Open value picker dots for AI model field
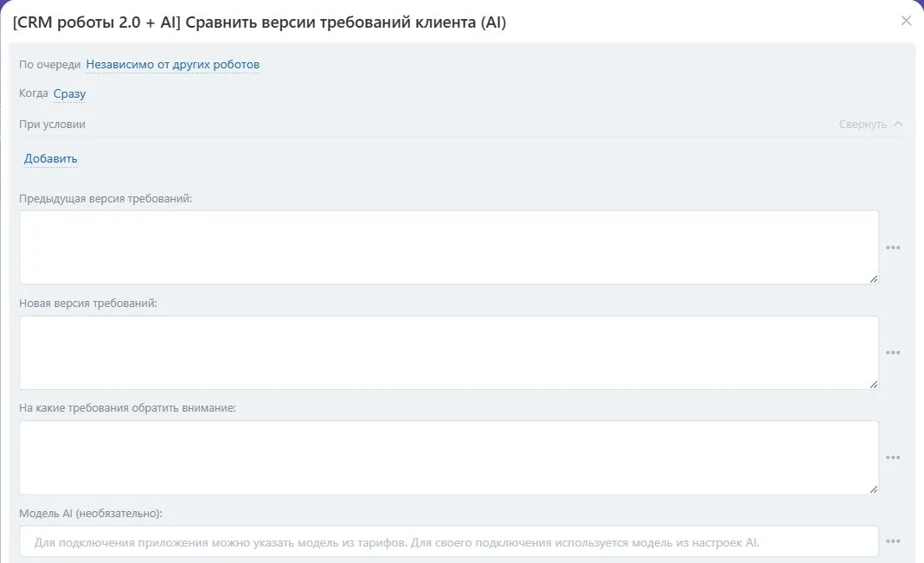This screenshot has width=924, height=563. coord(893,541)
